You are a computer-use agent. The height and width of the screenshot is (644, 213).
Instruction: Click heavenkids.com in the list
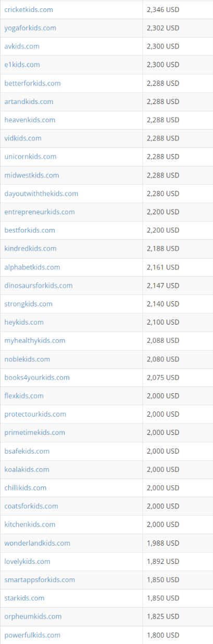tap(30, 120)
